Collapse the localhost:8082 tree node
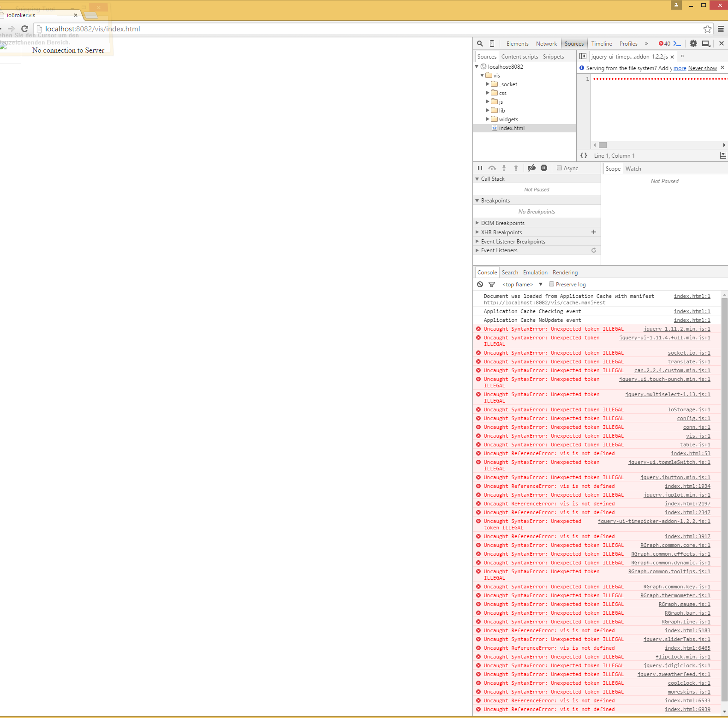The height and width of the screenshot is (718, 728). click(477, 66)
